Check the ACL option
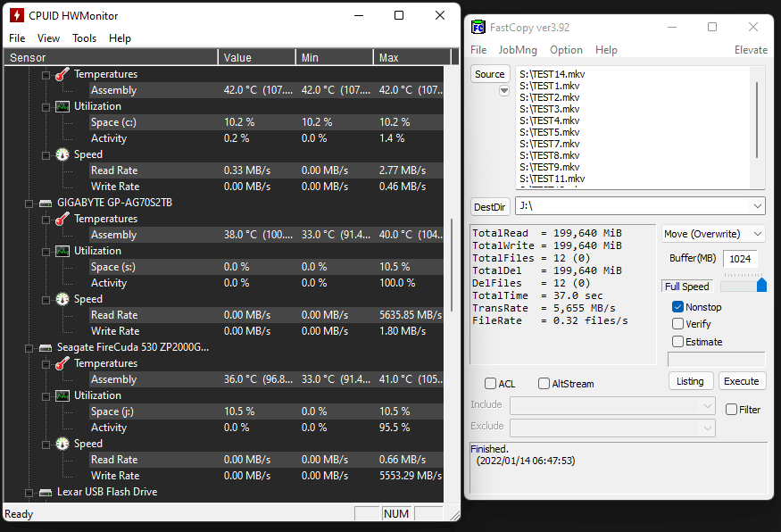The height and width of the screenshot is (532, 781). (x=491, y=384)
